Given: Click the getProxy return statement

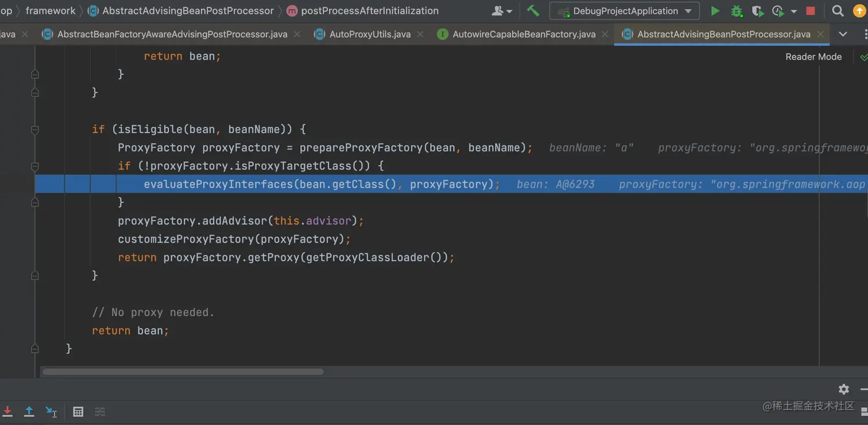Looking at the screenshot, I should pyautogui.click(x=286, y=258).
